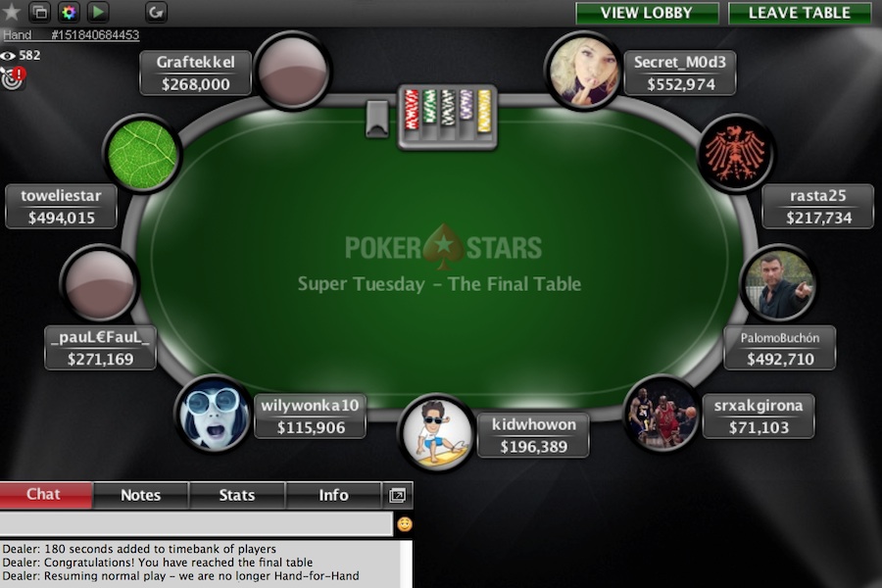Open the color wheel settings icon
Image resolution: width=882 pixels, height=588 pixels.
pos(69,12)
